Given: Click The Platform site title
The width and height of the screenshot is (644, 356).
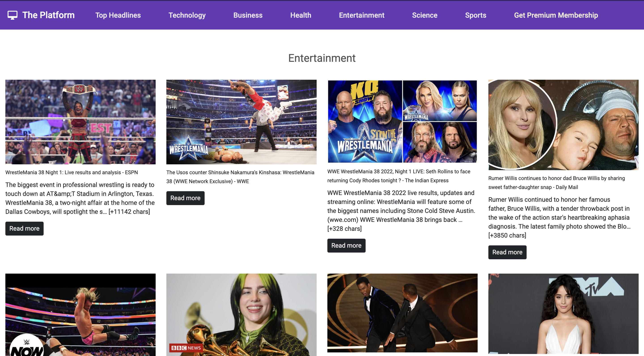Looking at the screenshot, I should (x=49, y=15).
